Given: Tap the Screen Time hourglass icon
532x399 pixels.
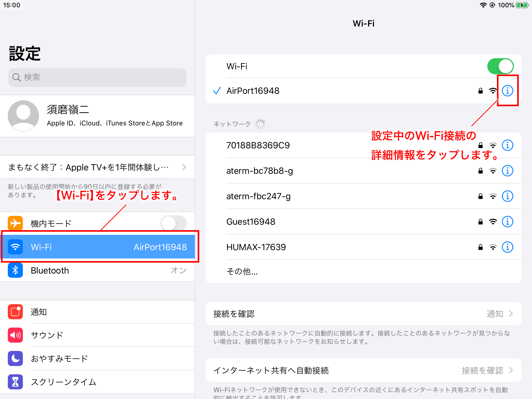Looking at the screenshot, I should [15, 382].
